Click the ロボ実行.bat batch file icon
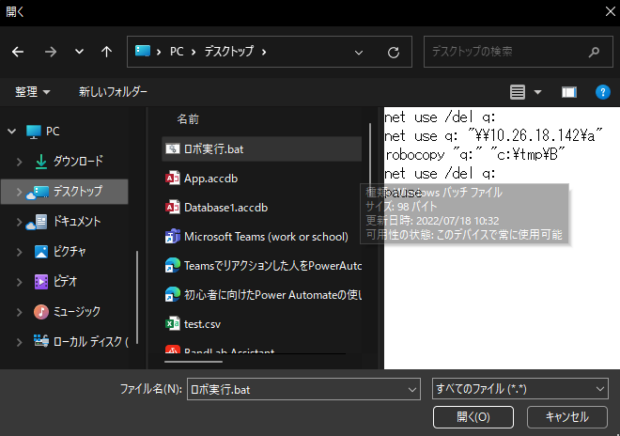The height and width of the screenshot is (436, 620). pyautogui.click(x=172, y=149)
